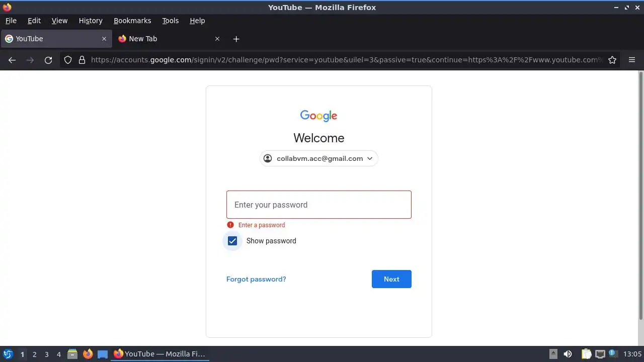Open the Edit menu
Image resolution: width=644 pixels, height=362 pixels.
point(34,21)
